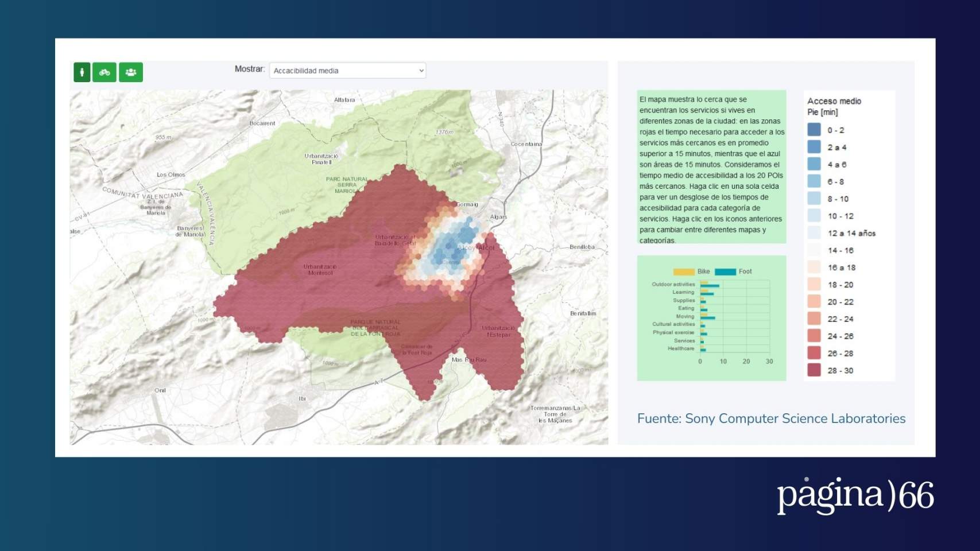This screenshot has width=980, height=551.
Task: Click the página 66 logo
Action: coord(855,494)
